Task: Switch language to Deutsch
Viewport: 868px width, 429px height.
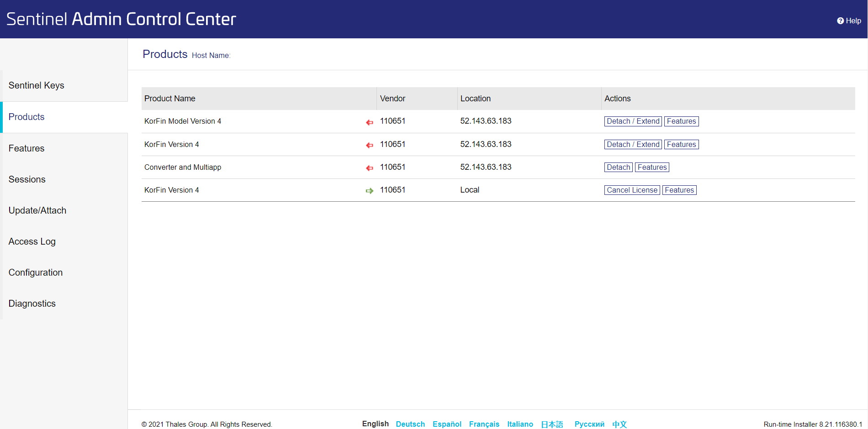Action: [410, 424]
